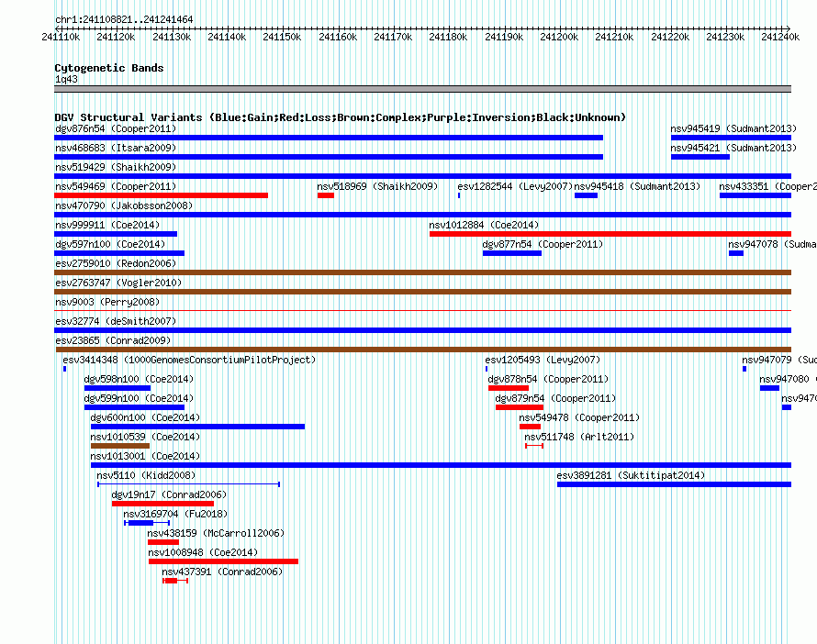
Task: Click the thin blue nsv5110 interval line
Action: [188, 484]
